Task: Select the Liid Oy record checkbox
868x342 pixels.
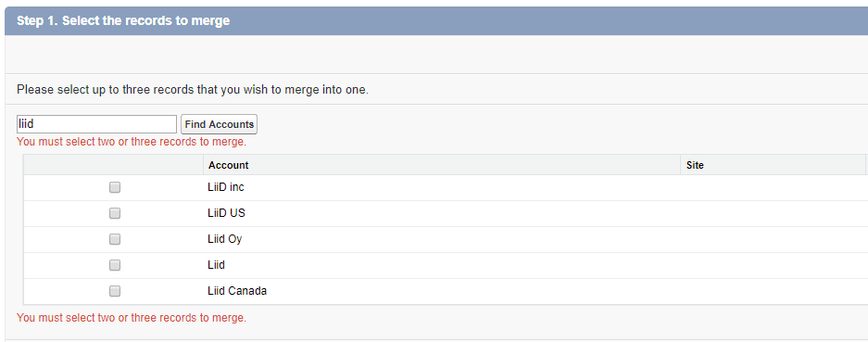Action: [x=115, y=239]
